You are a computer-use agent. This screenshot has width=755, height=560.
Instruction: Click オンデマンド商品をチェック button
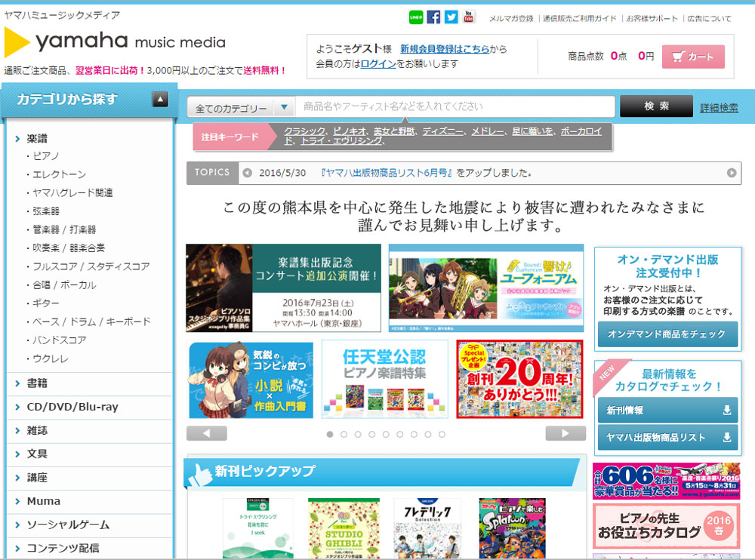(667, 334)
